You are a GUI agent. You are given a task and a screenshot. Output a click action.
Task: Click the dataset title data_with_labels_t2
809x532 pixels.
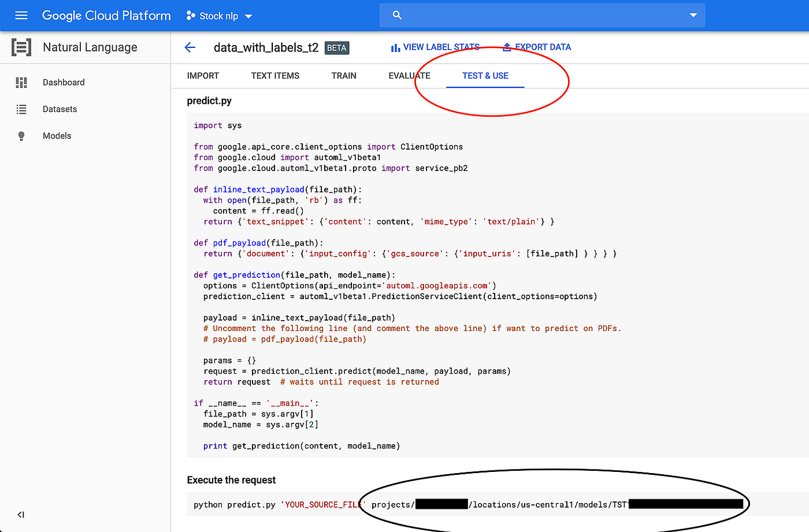pos(268,48)
